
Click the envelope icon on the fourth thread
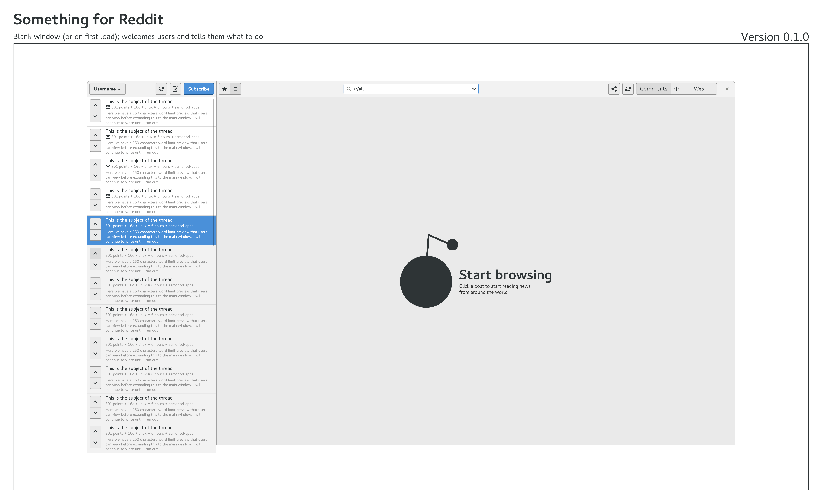108,196
